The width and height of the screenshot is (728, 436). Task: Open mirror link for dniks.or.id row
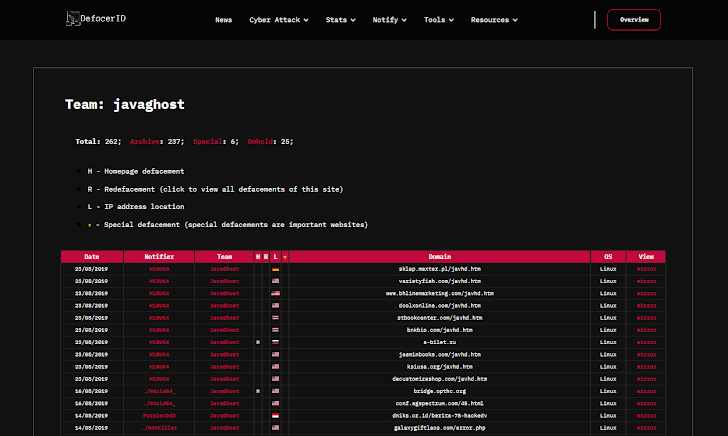click(x=646, y=416)
